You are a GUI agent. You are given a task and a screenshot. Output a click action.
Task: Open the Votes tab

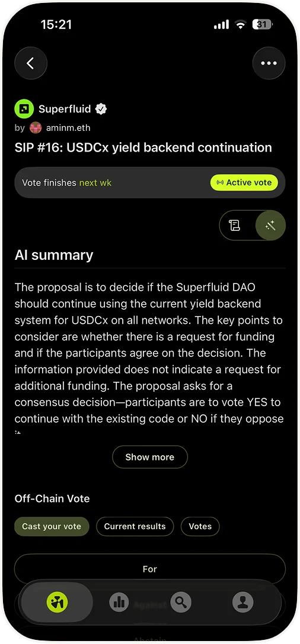(x=200, y=527)
